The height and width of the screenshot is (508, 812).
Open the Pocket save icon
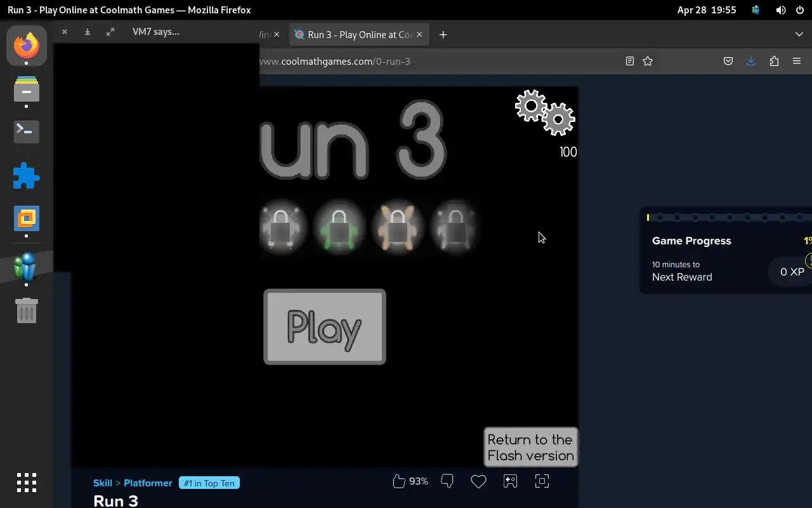coord(728,61)
